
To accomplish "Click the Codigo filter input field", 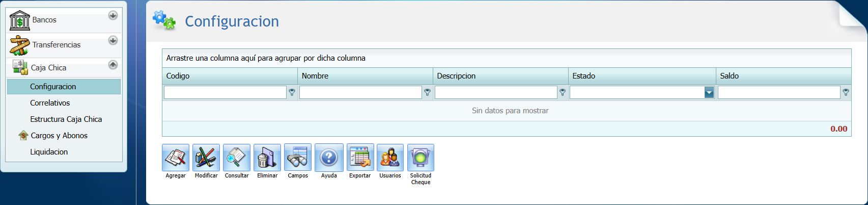I will (x=225, y=92).
